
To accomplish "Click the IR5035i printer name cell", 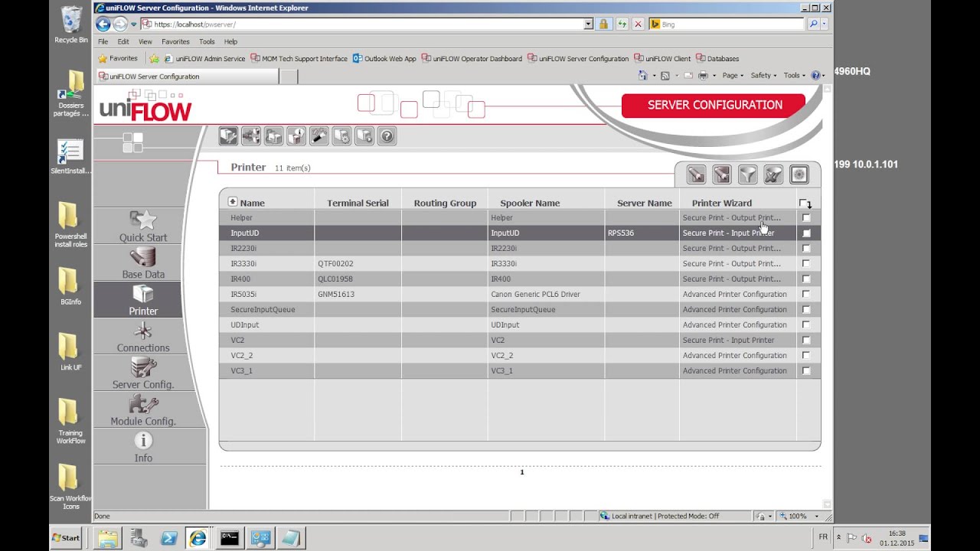I will click(x=266, y=294).
